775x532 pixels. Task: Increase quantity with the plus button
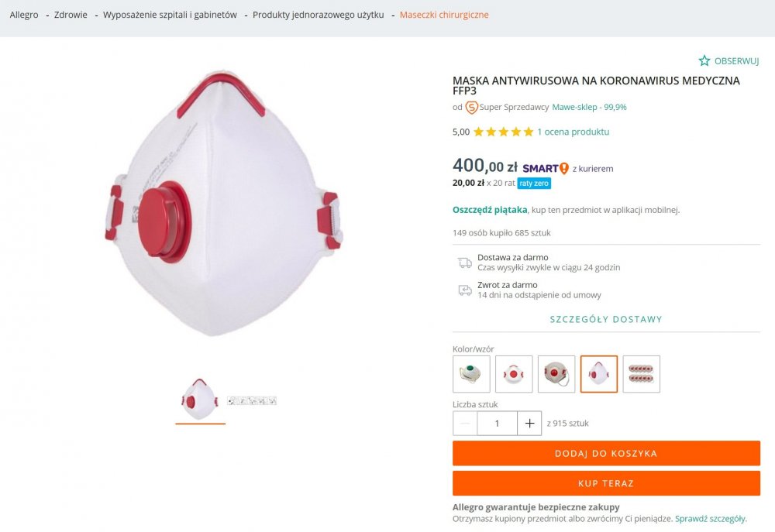coord(529,424)
